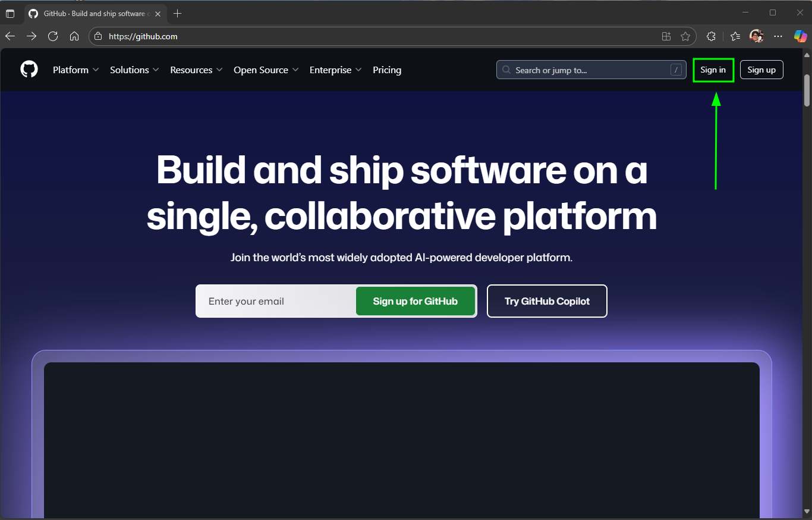Add this page to favorites star icon
The width and height of the screenshot is (812, 520).
[685, 36]
